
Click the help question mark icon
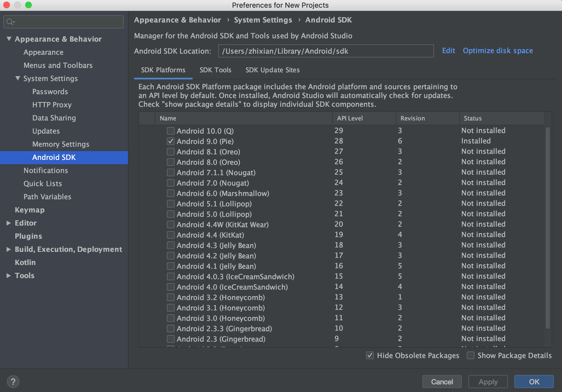point(13,381)
